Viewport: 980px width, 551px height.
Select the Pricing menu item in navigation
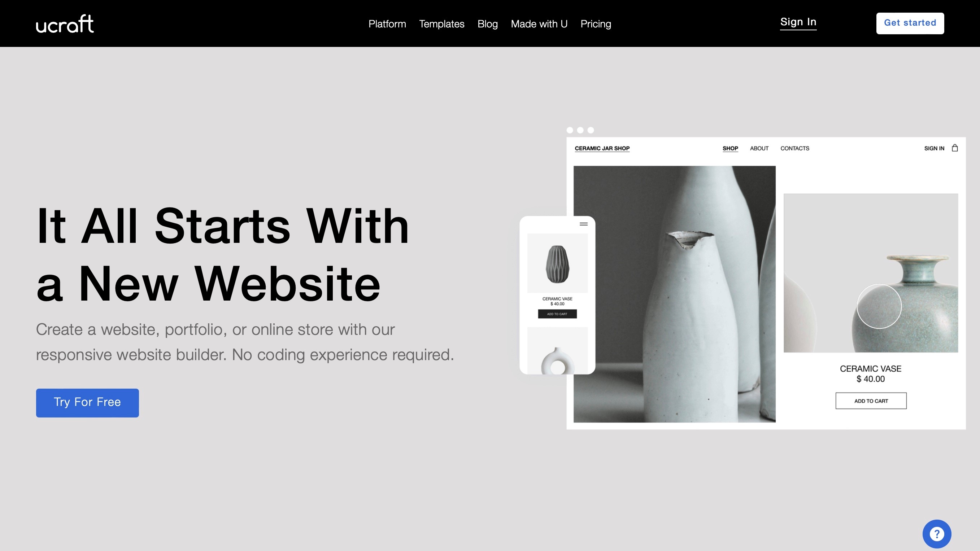(x=596, y=23)
